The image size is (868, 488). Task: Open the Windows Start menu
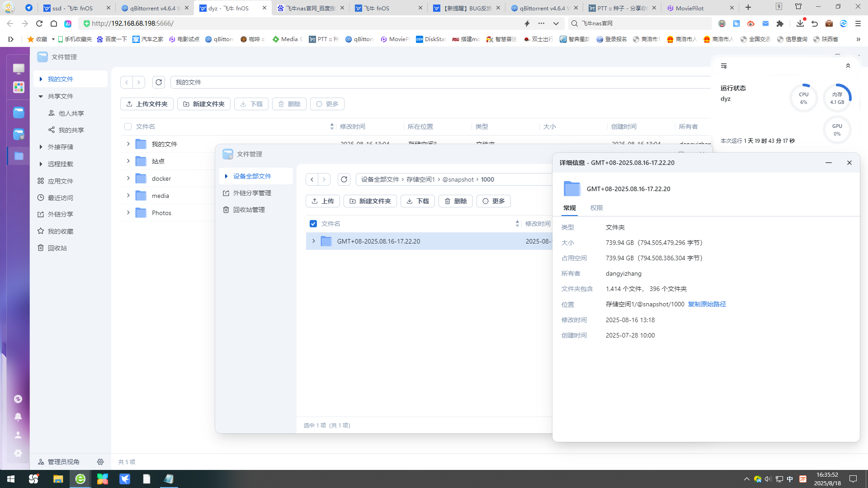11,479
